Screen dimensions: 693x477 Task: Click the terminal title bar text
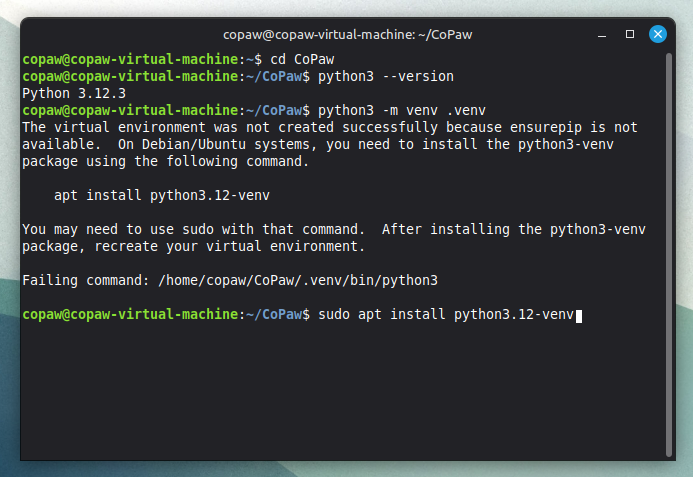click(x=346, y=34)
